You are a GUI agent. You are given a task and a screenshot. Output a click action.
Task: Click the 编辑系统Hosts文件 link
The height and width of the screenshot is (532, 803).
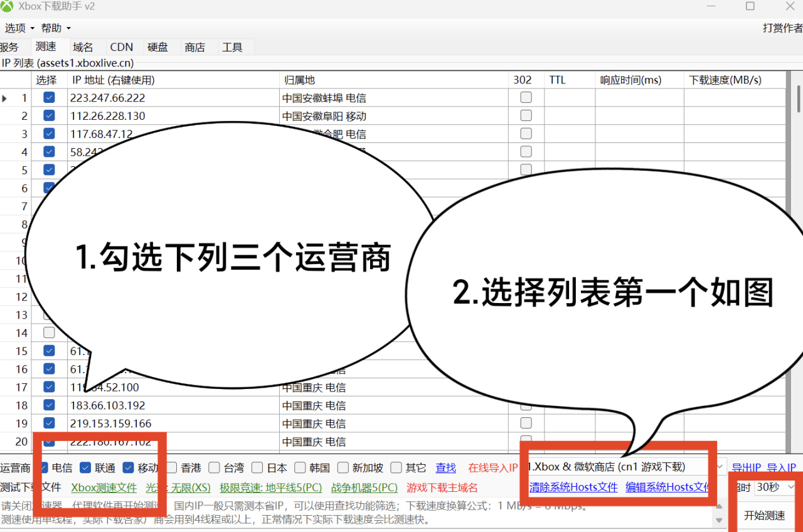pyautogui.click(x=669, y=487)
